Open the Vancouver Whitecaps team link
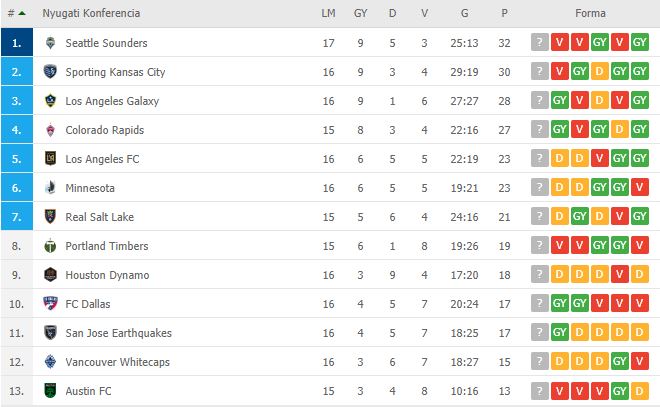660x407 pixels. [x=117, y=362]
